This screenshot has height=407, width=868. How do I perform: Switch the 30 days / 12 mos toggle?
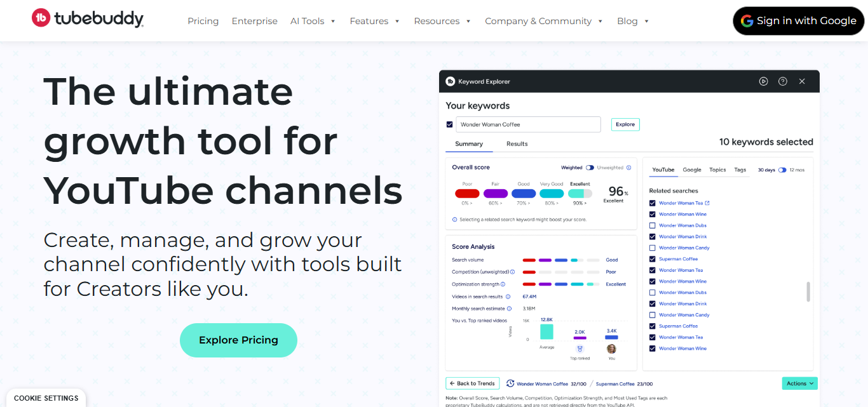click(x=782, y=170)
